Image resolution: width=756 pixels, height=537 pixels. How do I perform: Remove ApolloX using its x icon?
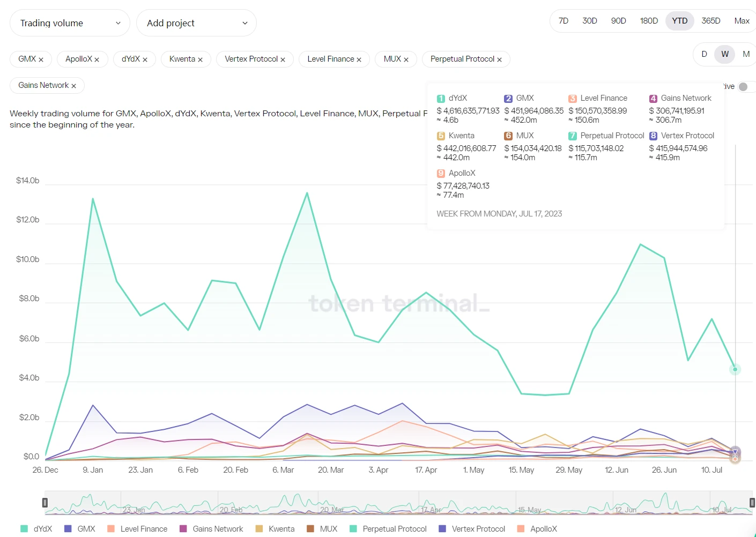[97, 59]
